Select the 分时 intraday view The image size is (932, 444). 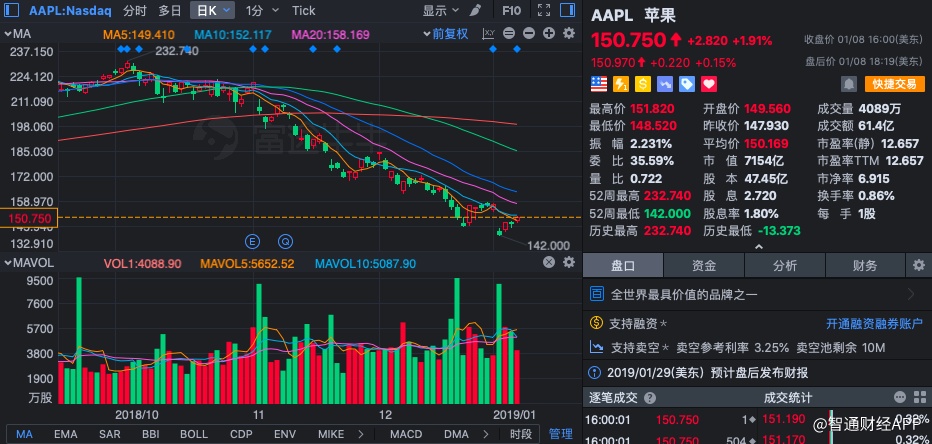click(x=134, y=10)
